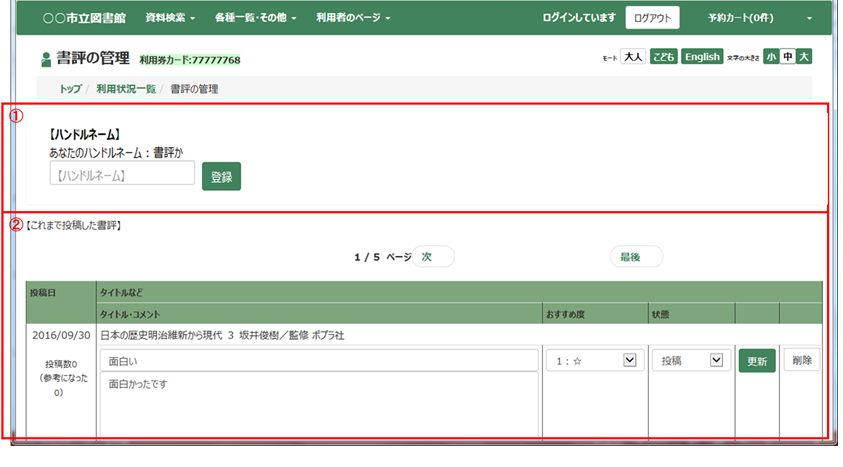Go to トップ breadcrumb link

70,89
